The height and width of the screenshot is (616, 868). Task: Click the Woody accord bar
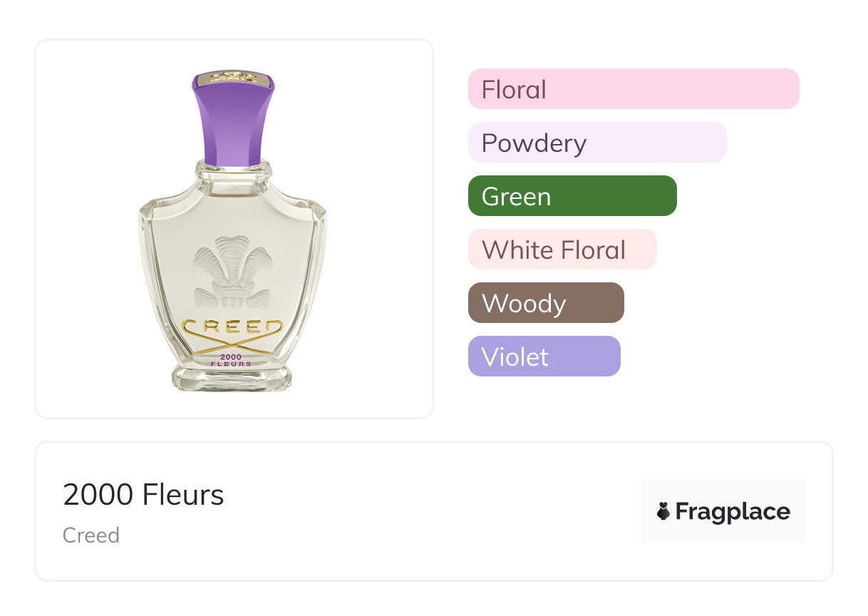pos(545,303)
